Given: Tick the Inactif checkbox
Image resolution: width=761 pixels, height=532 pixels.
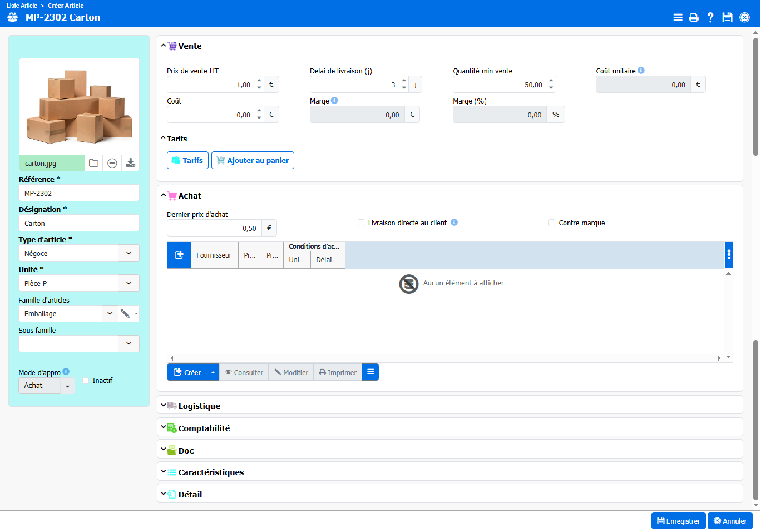Looking at the screenshot, I should (x=86, y=381).
